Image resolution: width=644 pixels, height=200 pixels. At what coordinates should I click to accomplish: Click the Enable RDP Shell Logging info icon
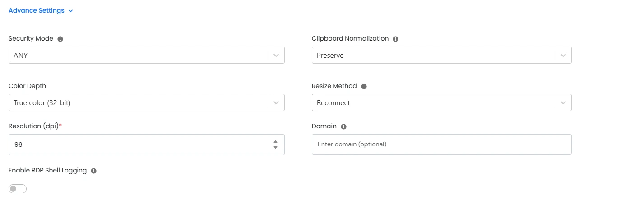point(94,171)
